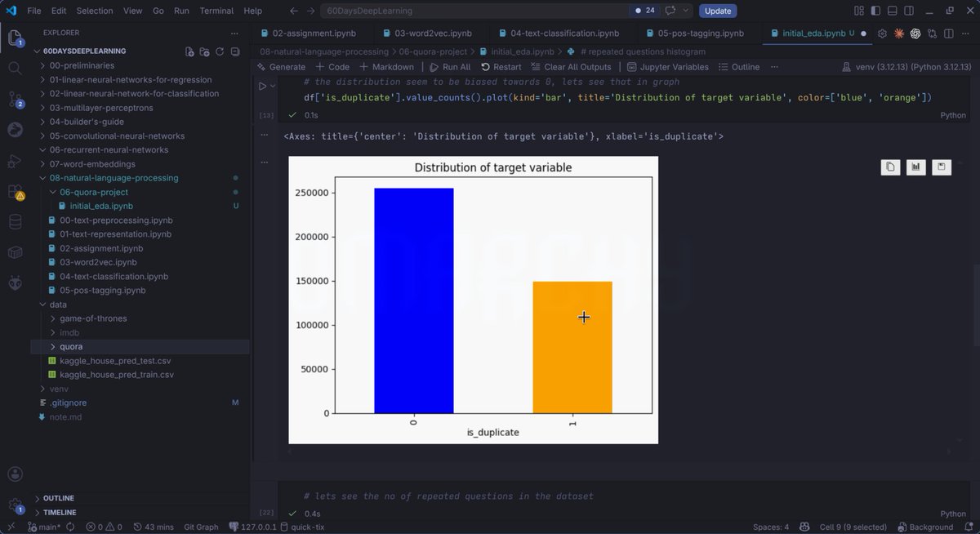The width and height of the screenshot is (980, 534).
Task: Click the notifications bell in status bar
Action: (x=968, y=527)
